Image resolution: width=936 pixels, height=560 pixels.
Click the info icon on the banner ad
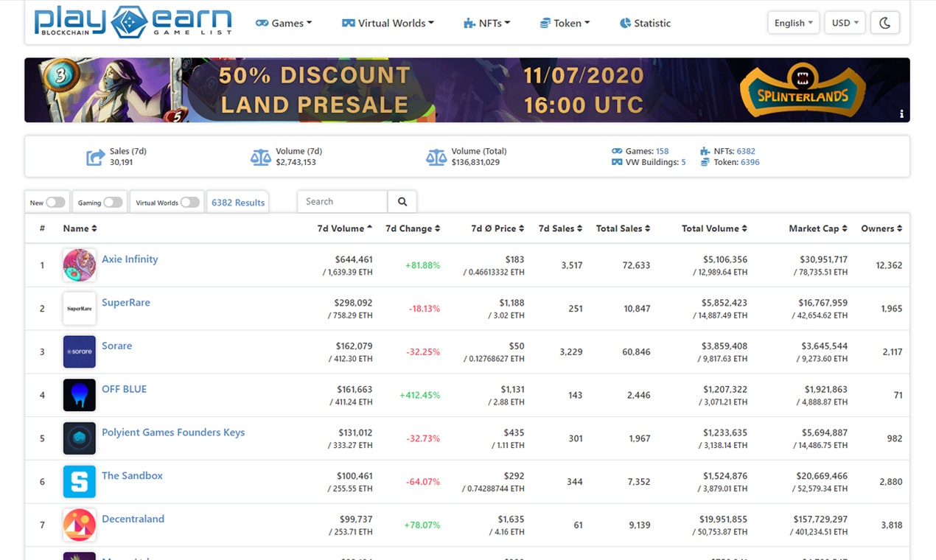901,114
